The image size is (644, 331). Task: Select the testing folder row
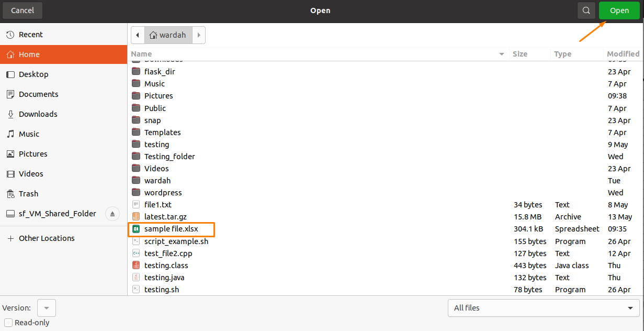384,145
